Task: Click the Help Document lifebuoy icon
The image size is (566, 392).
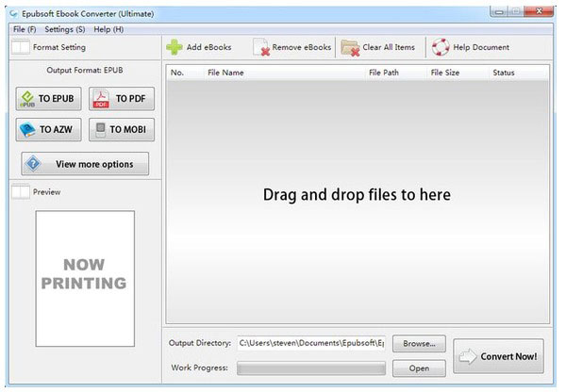Action: click(441, 47)
